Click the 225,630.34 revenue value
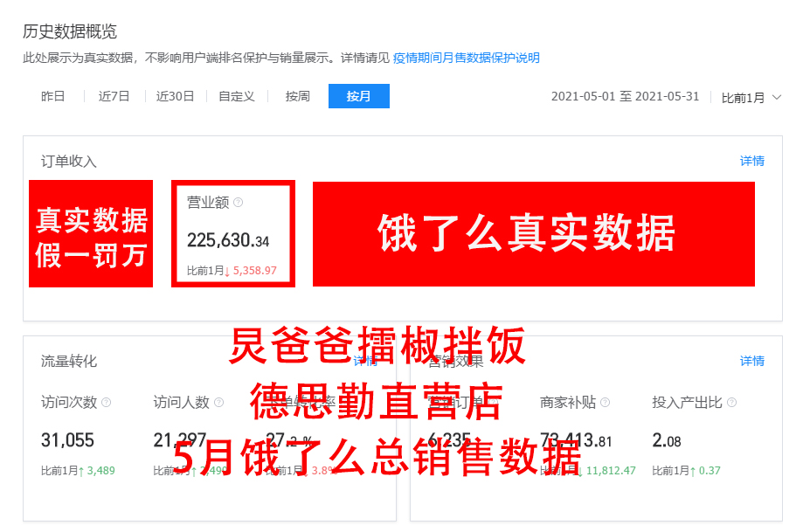Viewport: 803px width, 532px height. (x=228, y=240)
